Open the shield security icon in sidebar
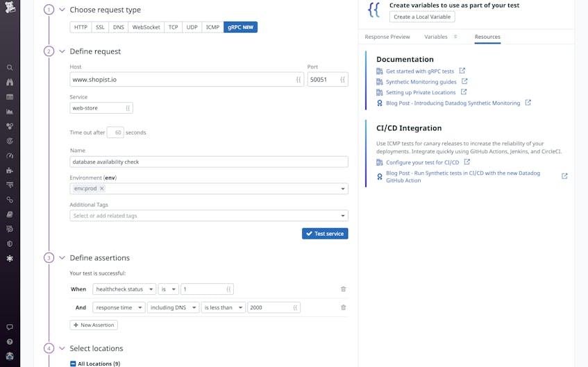The image size is (588, 367). point(10,244)
